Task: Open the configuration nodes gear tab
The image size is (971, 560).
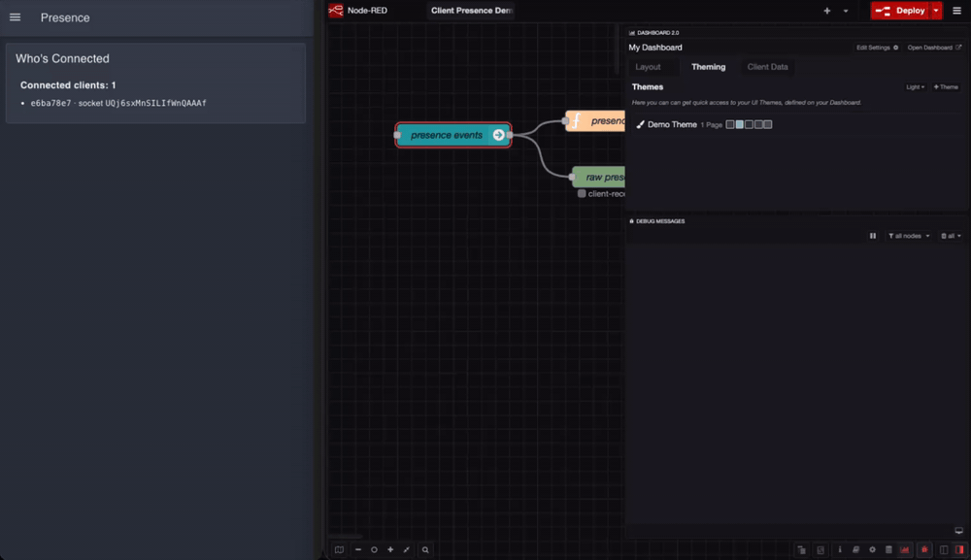Action: tap(872, 549)
